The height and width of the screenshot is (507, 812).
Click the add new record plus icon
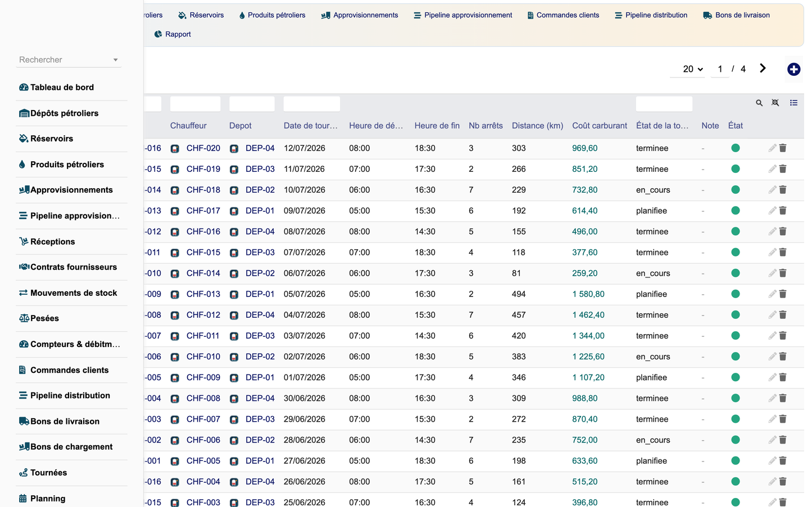tap(793, 69)
